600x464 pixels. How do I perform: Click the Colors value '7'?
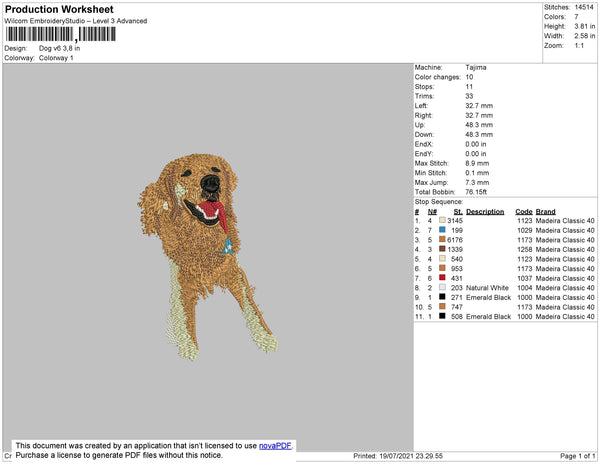pyautogui.click(x=576, y=17)
